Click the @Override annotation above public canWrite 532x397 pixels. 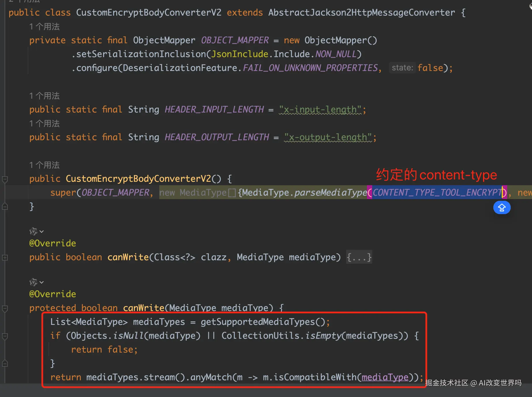53,243
